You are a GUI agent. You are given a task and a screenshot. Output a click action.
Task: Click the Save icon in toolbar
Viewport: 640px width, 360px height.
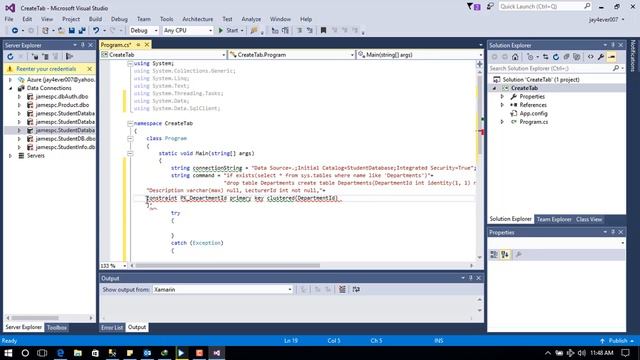point(72,31)
